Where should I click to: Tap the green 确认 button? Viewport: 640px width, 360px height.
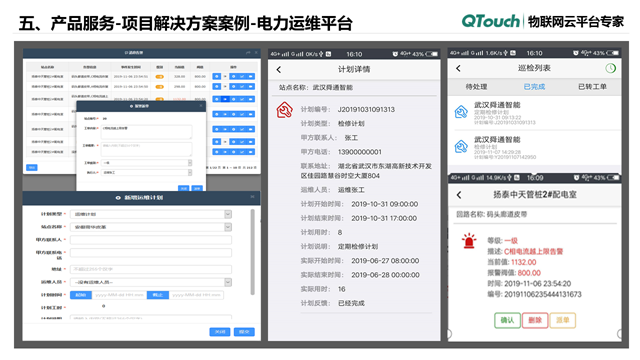coord(507,320)
